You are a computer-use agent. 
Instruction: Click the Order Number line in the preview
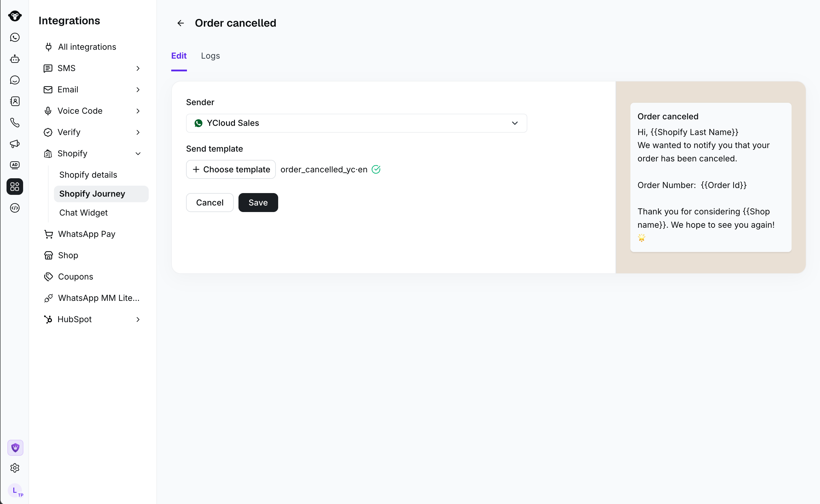(692, 185)
